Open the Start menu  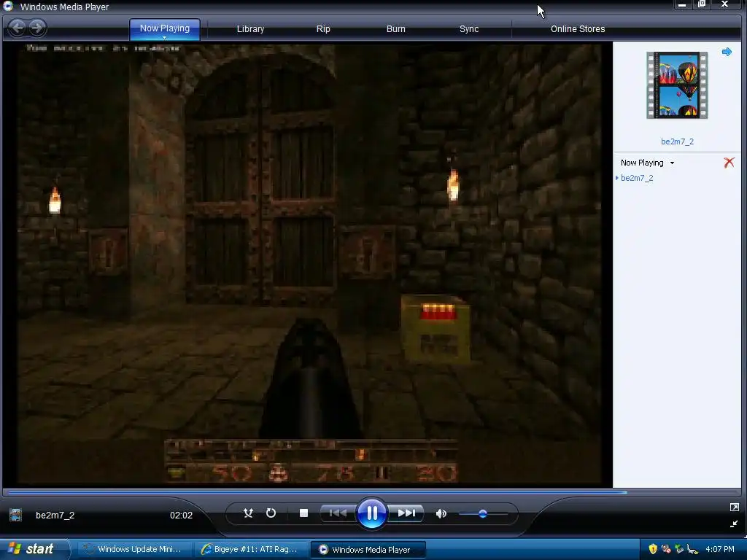[x=34, y=549]
